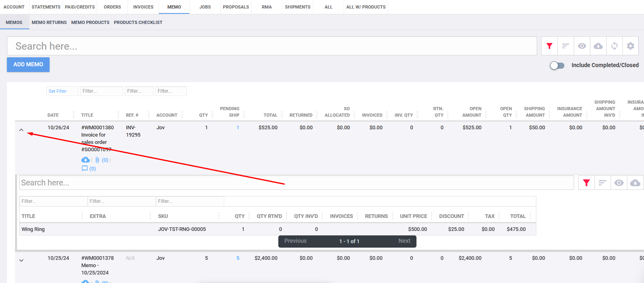This screenshot has height=283, width=644.
Task: Click reference INV-19295 cell
Action: [x=133, y=131]
